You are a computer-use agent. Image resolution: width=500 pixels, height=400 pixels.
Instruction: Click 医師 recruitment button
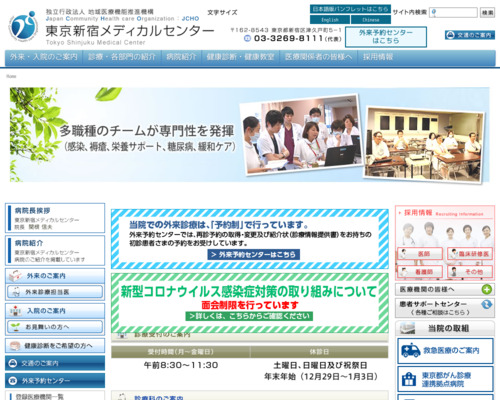[420, 254]
